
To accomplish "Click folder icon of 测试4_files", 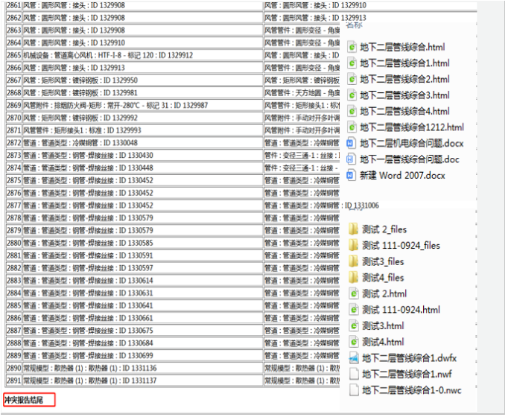I will [x=353, y=277].
